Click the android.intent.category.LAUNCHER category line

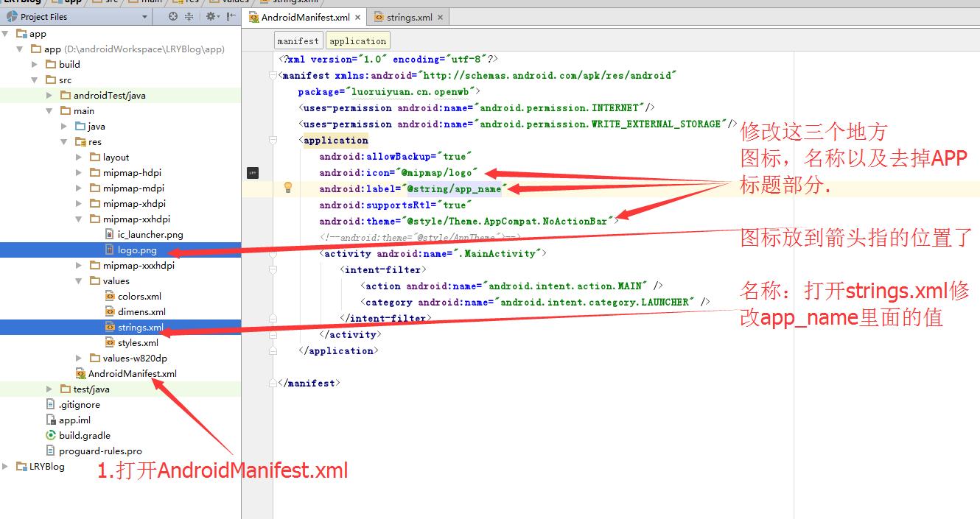(536, 302)
